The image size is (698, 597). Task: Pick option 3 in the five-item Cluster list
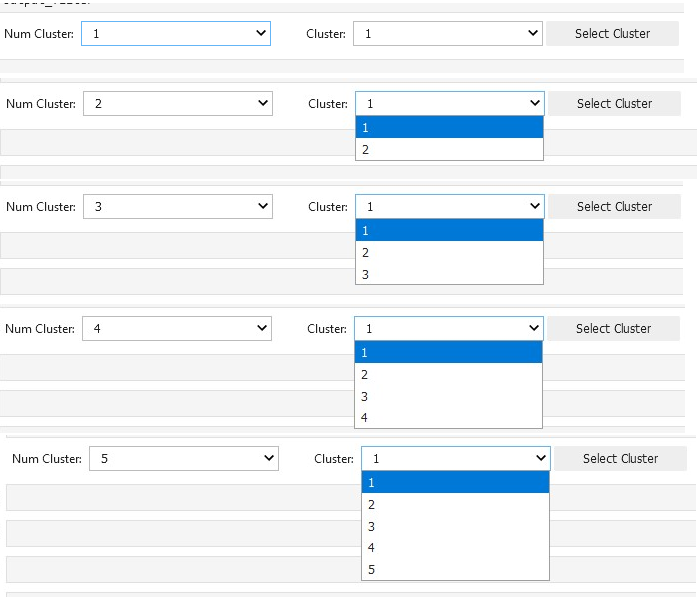pos(455,526)
